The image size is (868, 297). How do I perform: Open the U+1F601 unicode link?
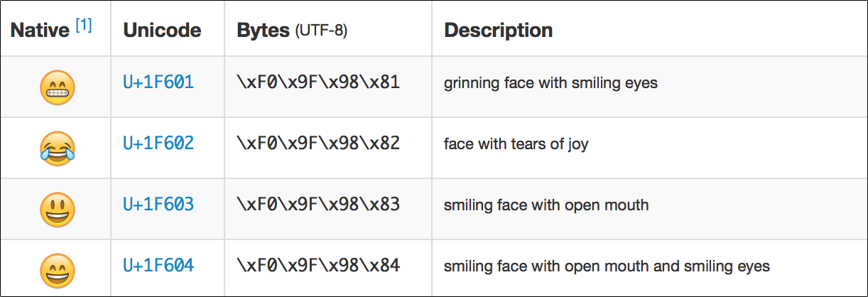pyautogui.click(x=158, y=82)
